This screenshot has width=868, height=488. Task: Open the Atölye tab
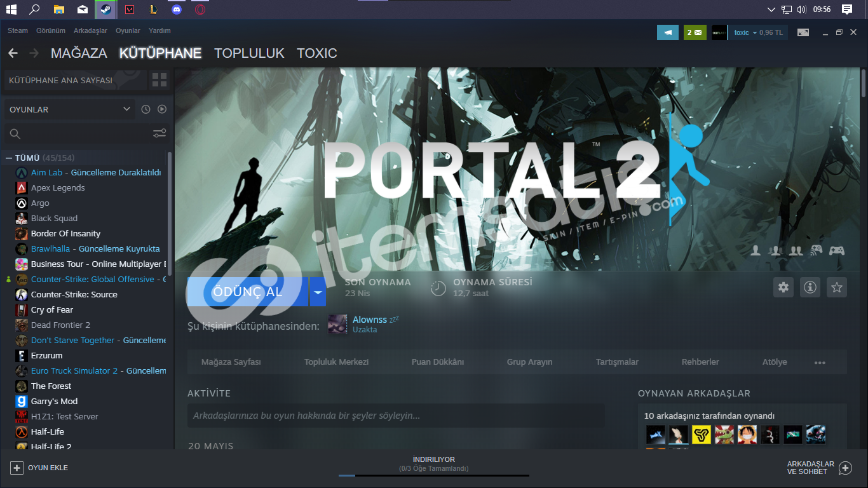pos(775,362)
